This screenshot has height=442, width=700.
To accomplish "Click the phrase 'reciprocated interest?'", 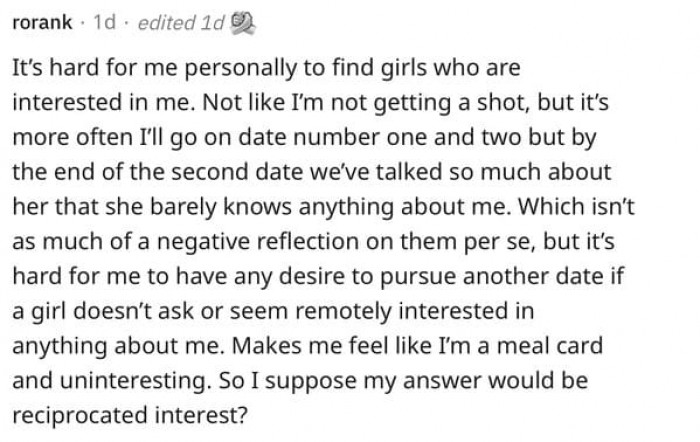I will (x=129, y=416).
